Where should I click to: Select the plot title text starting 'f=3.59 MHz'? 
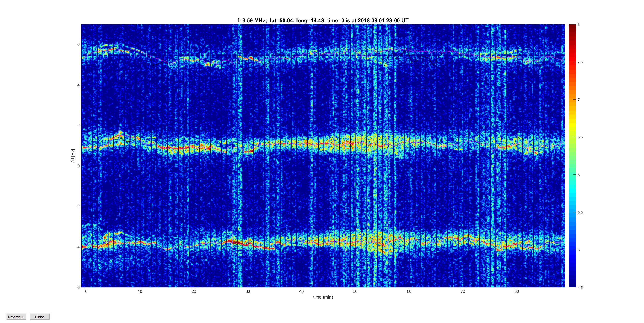(x=323, y=21)
